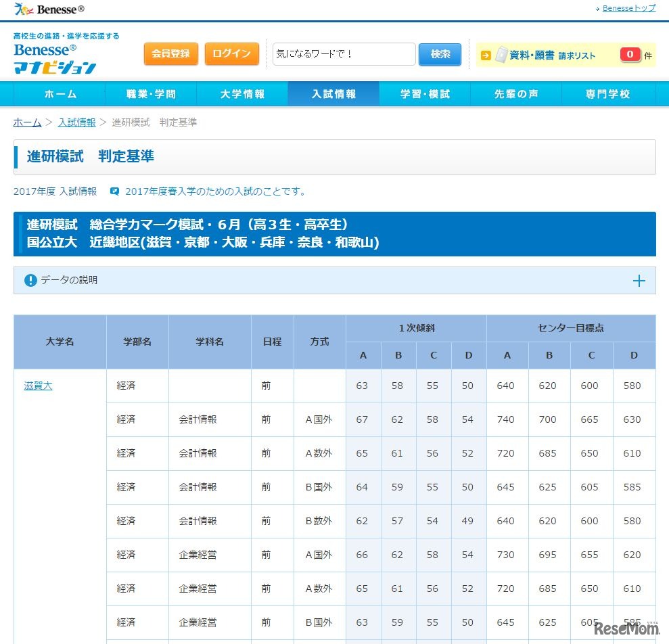Click the info icon beside データの説明
The image size is (669, 644).
(x=30, y=280)
